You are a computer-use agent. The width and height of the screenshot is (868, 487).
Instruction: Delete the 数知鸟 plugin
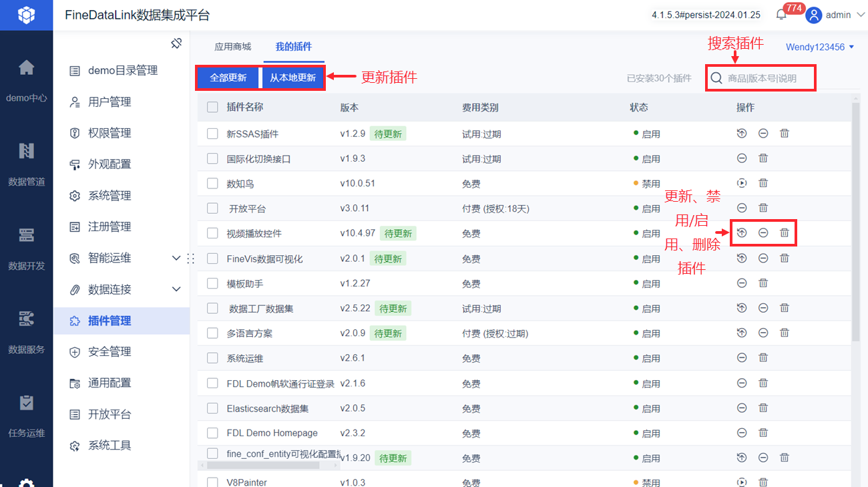click(763, 183)
